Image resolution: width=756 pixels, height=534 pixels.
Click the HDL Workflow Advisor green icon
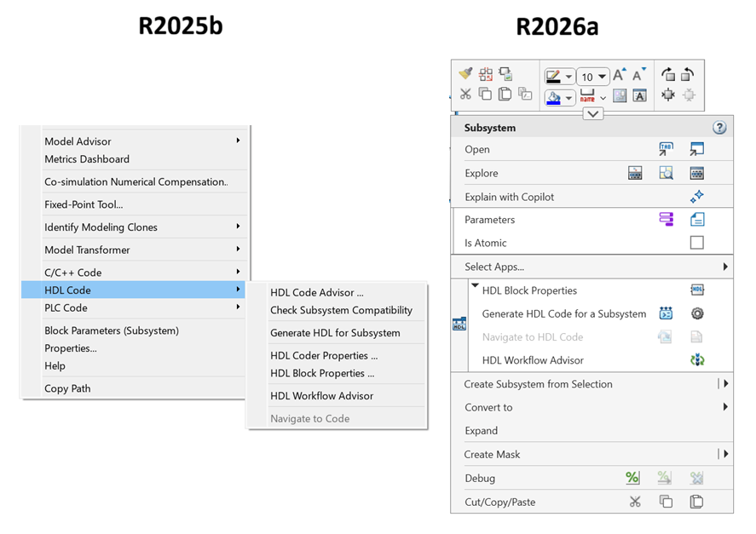coord(697,359)
